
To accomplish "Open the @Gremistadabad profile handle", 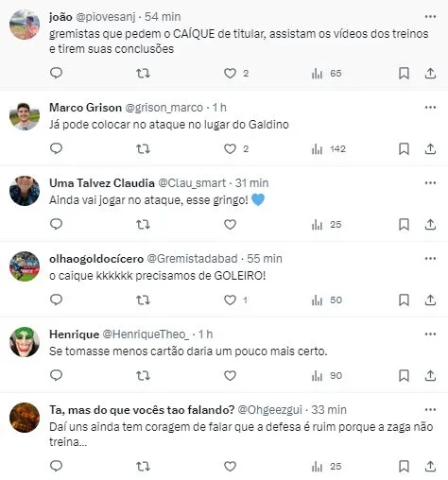I will pyautogui.click(x=192, y=259).
